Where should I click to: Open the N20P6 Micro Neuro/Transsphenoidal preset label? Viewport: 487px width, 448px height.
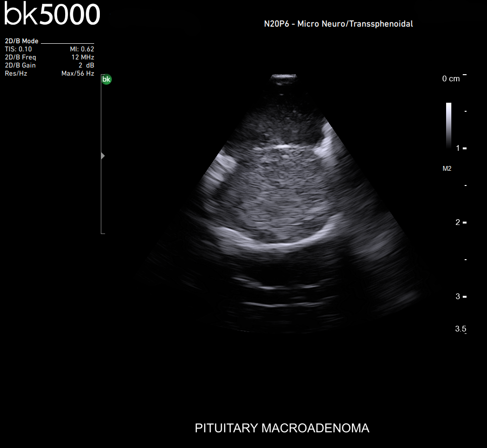(338, 24)
